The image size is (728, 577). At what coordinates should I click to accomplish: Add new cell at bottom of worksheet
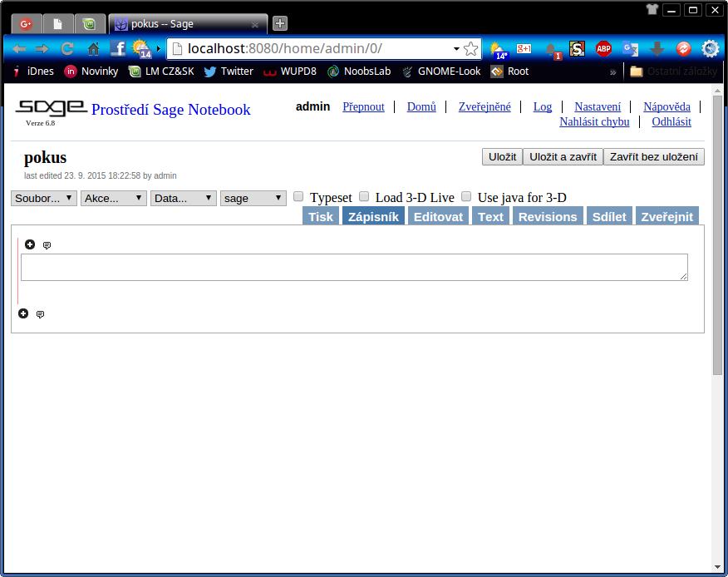pos(23,313)
